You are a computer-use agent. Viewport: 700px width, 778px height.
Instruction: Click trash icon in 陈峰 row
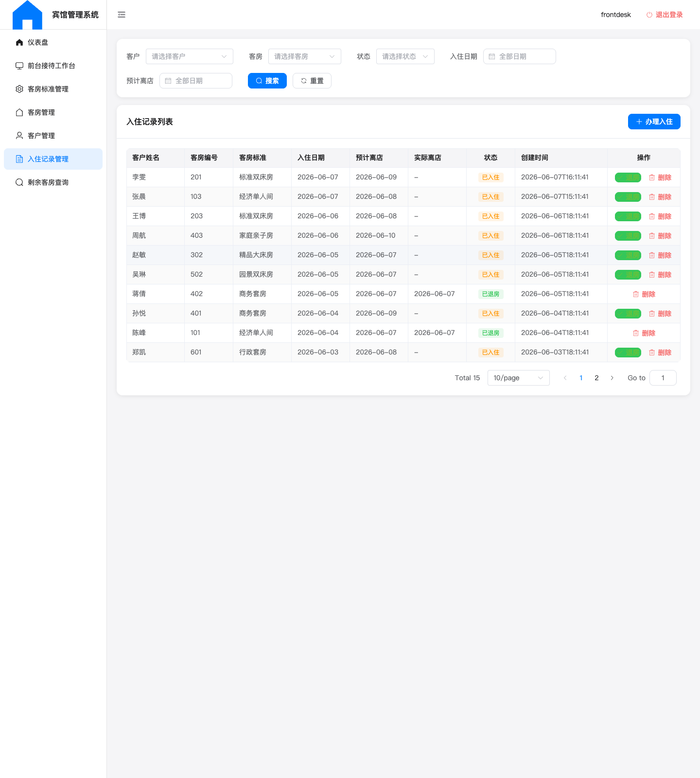tap(636, 333)
